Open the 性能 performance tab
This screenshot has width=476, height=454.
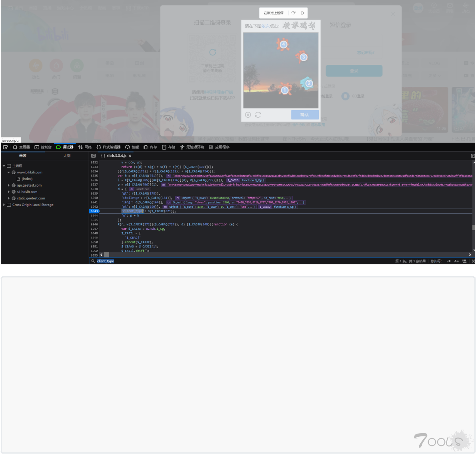point(132,147)
